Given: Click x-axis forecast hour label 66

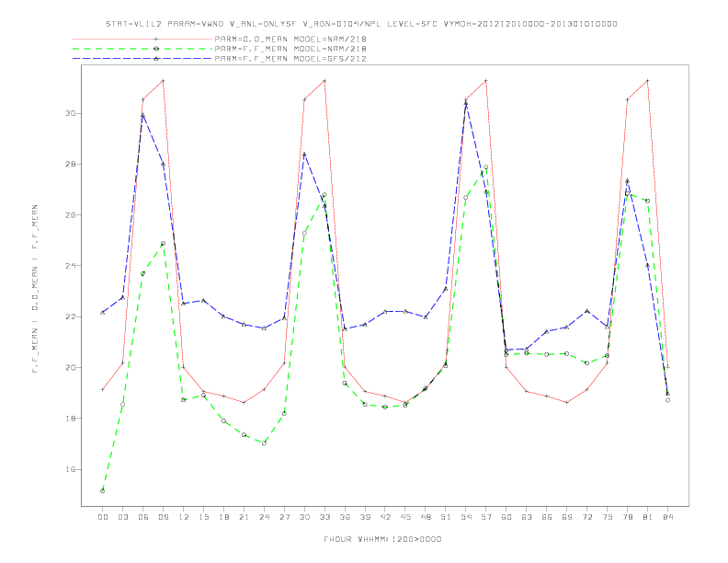Looking at the screenshot, I should [547, 517].
